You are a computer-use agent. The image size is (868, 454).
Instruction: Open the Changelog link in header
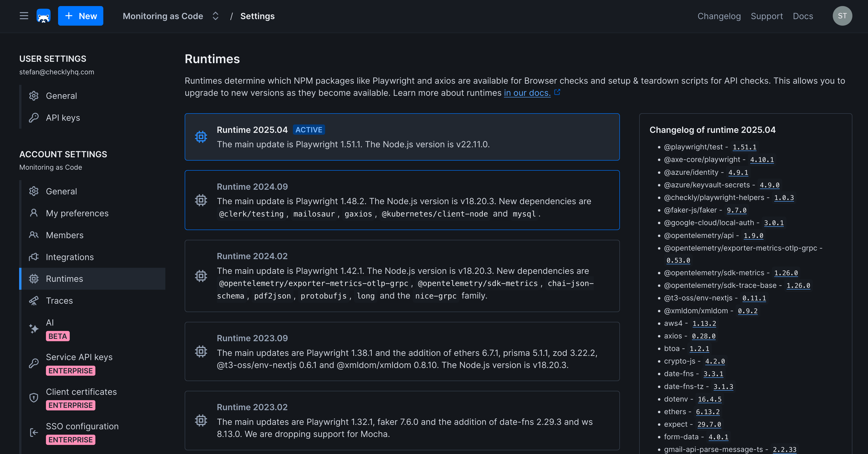coord(719,16)
